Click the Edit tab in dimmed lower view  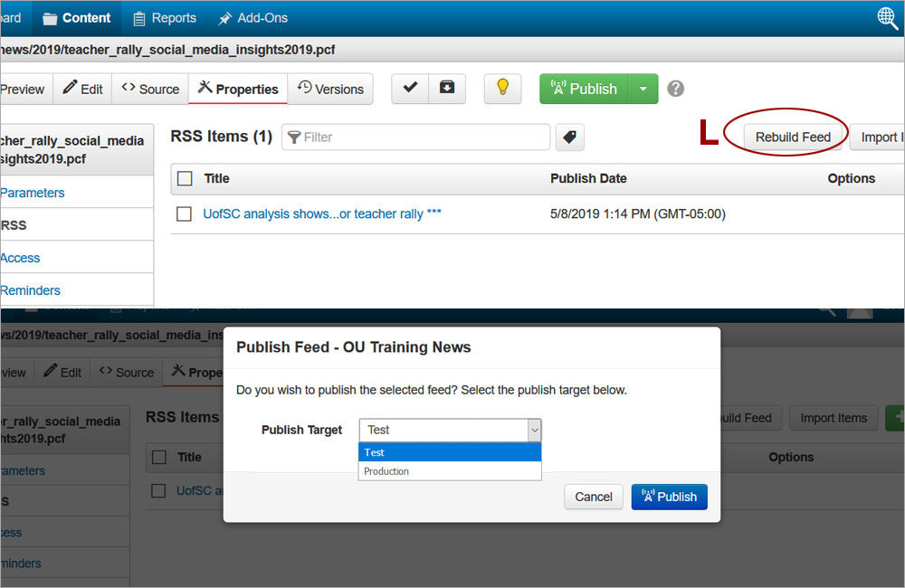point(62,372)
